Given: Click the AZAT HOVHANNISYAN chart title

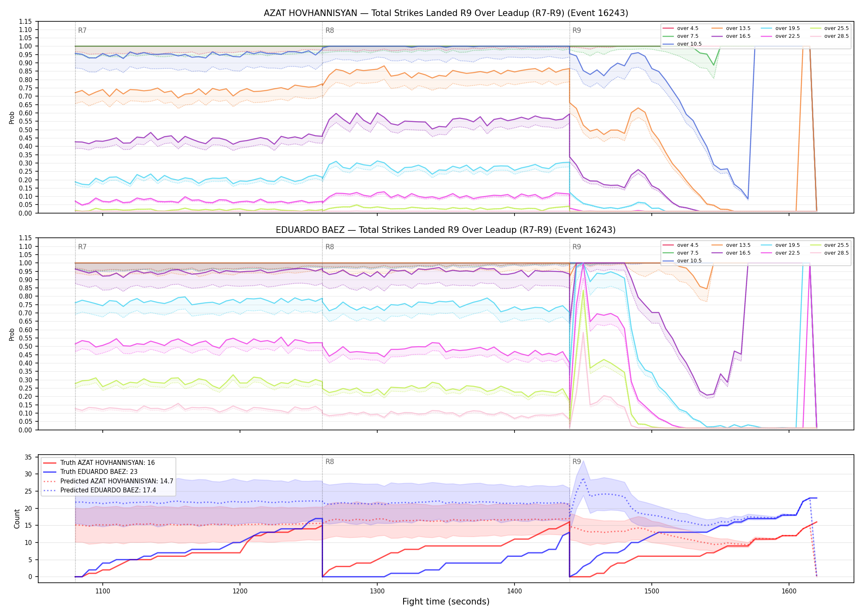Looking at the screenshot, I should coord(446,13).
